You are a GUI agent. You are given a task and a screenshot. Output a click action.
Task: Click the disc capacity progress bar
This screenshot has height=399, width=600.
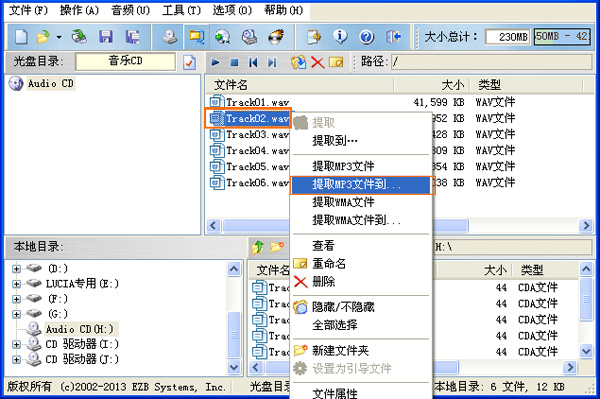tap(562, 37)
